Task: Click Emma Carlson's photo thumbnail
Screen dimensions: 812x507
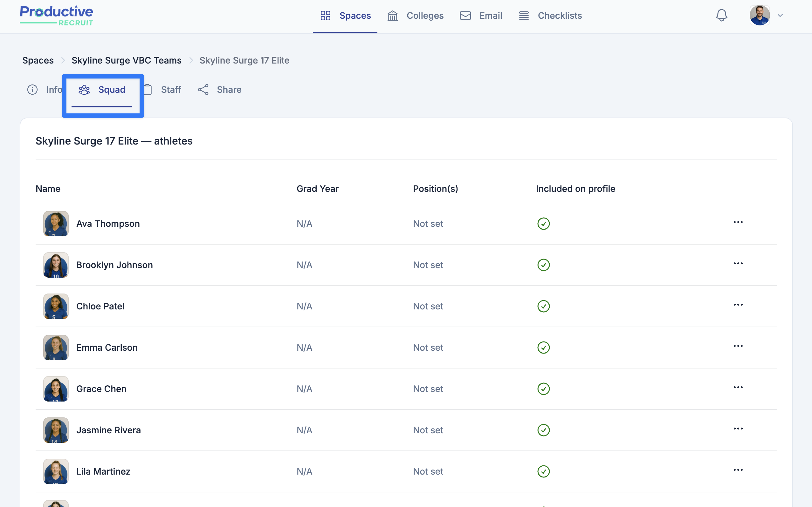Action: point(56,348)
